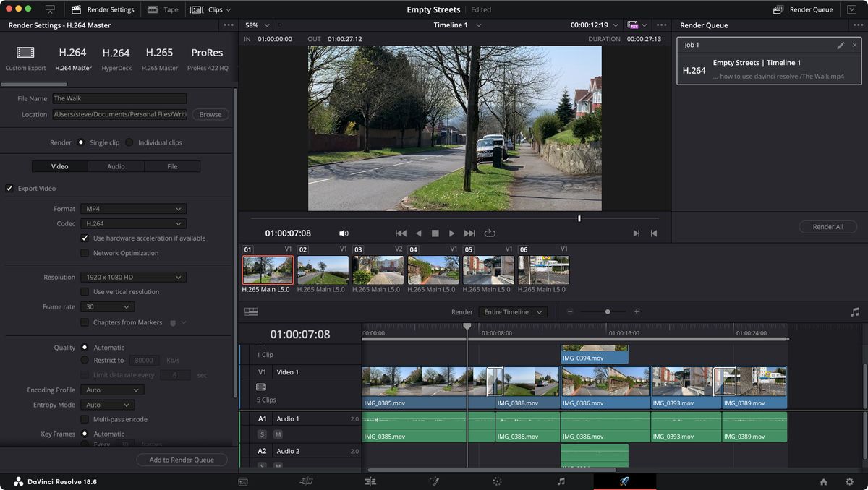Open the Fusion page
The width and height of the screenshot is (868, 490).
coord(434,481)
